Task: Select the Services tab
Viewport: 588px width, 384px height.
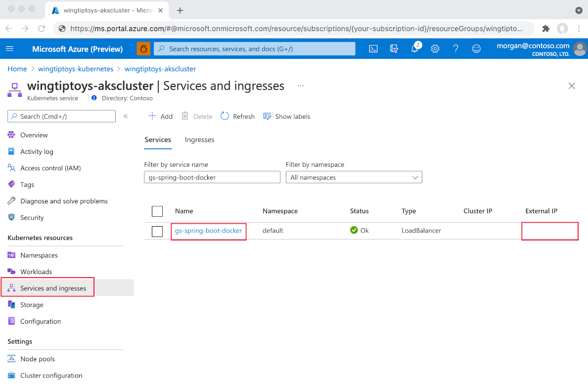Action: click(x=158, y=140)
